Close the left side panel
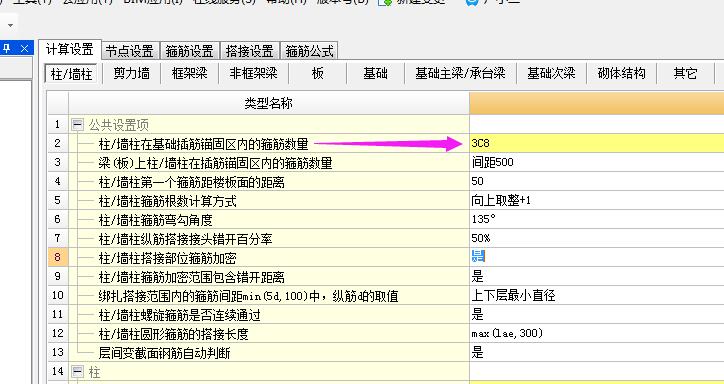 24,48
